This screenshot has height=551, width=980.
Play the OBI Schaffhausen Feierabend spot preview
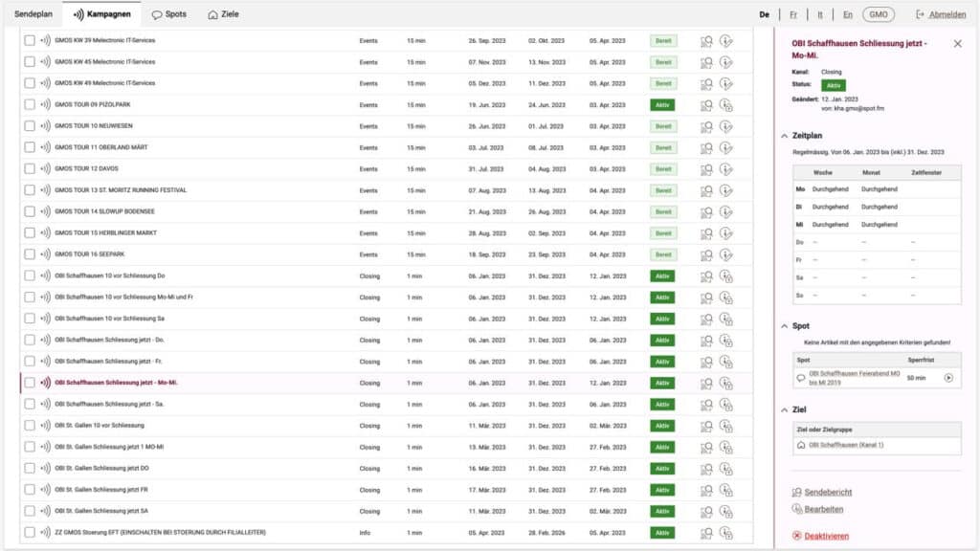tap(948, 378)
